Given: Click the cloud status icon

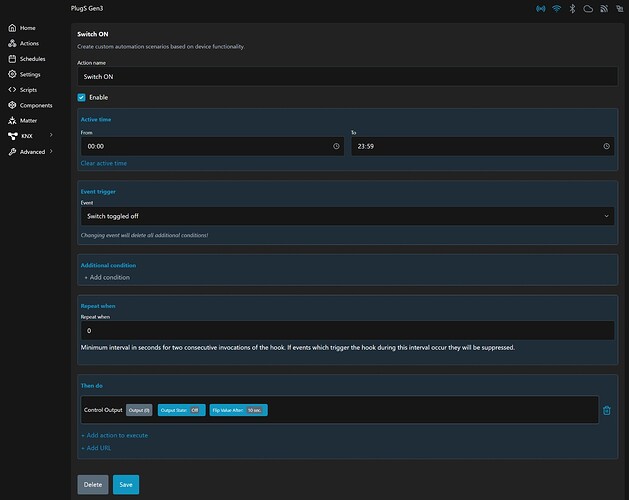Looking at the screenshot, I should point(588,8).
